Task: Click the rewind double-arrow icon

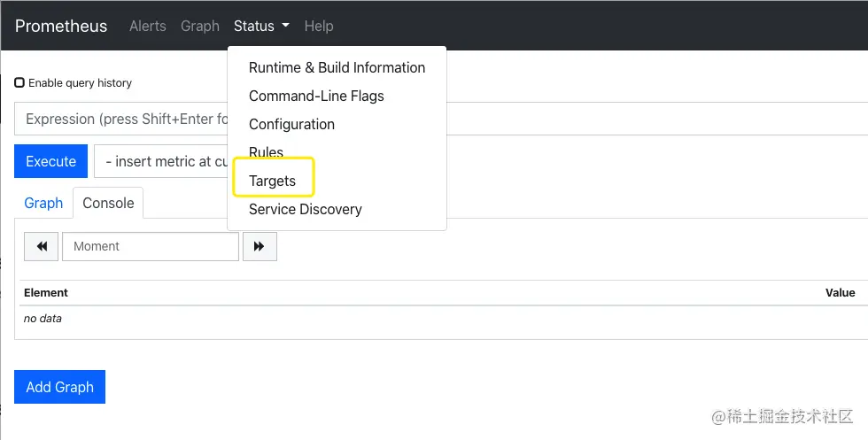Action: (x=42, y=246)
